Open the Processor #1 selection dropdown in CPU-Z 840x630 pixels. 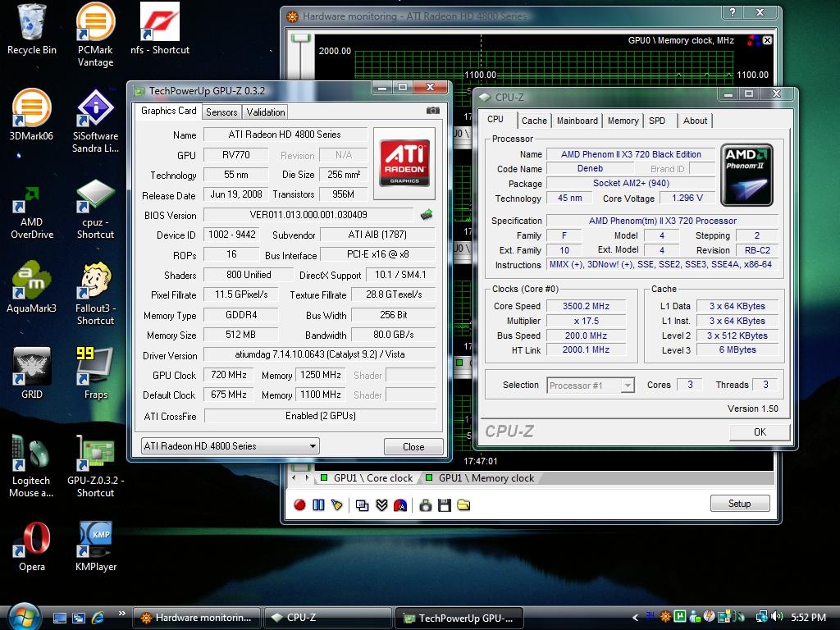click(x=591, y=386)
